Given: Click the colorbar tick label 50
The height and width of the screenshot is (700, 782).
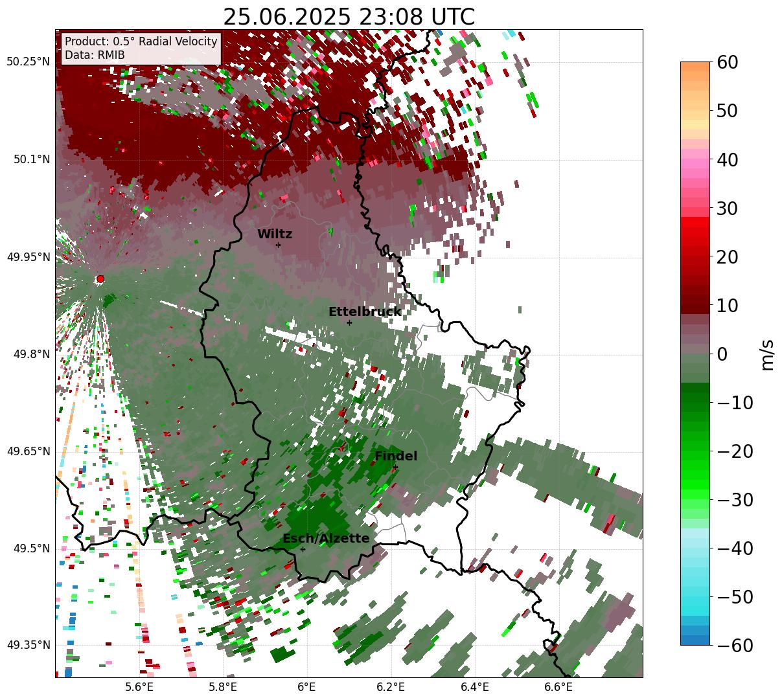Looking at the screenshot, I should point(728,111).
